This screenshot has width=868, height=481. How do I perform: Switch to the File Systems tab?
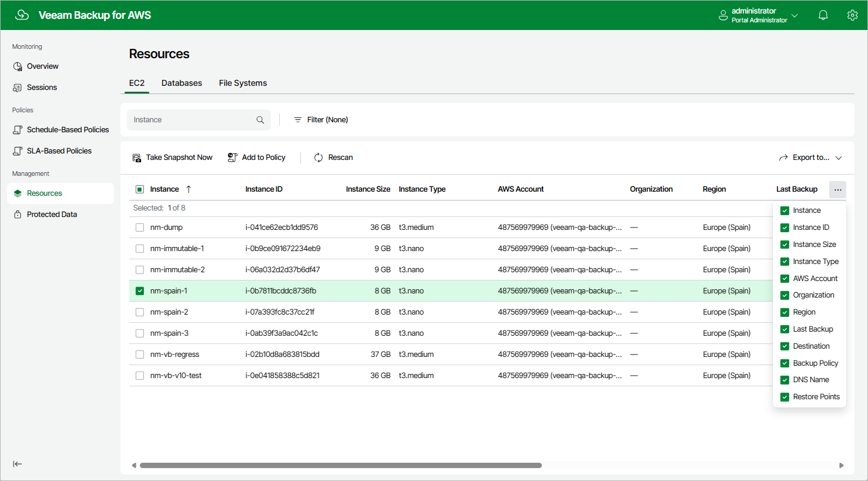[243, 83]
